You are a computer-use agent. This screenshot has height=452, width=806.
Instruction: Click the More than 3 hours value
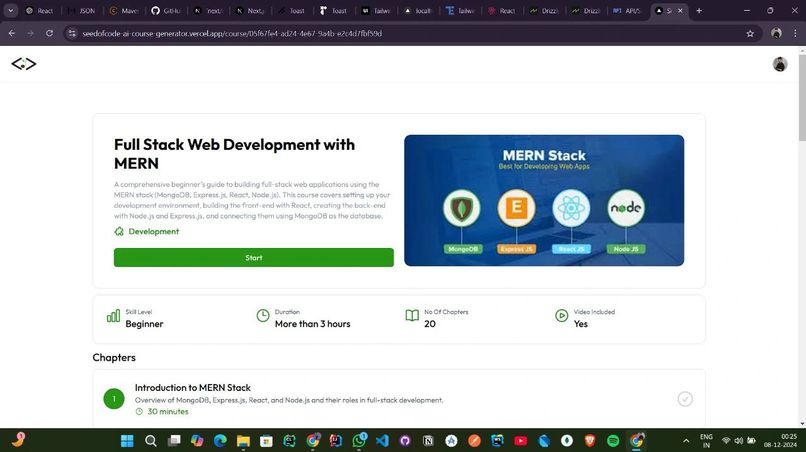click(313, 324)
